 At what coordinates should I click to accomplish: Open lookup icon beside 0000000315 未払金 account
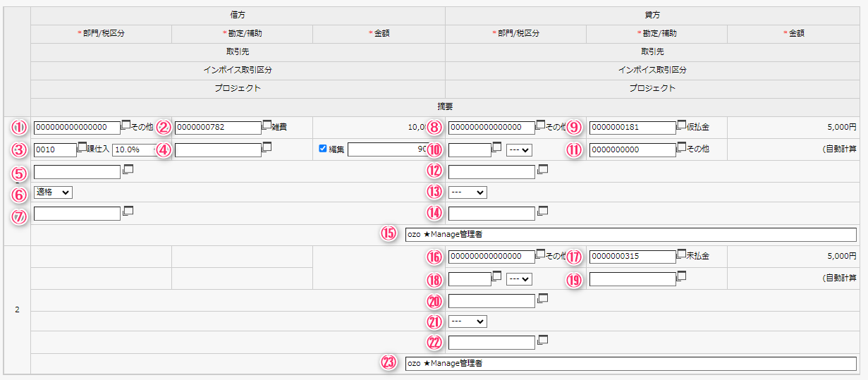[x=681, y=255]
